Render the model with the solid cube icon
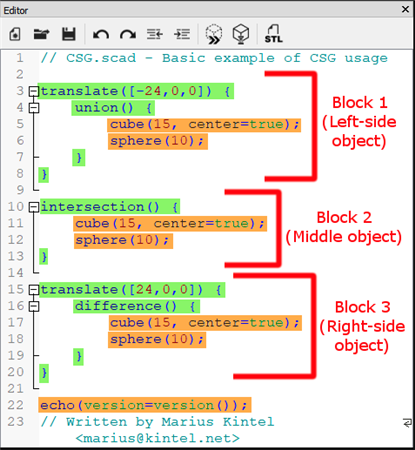This screenshot has height=450, width=415. (x=241, y=34)
